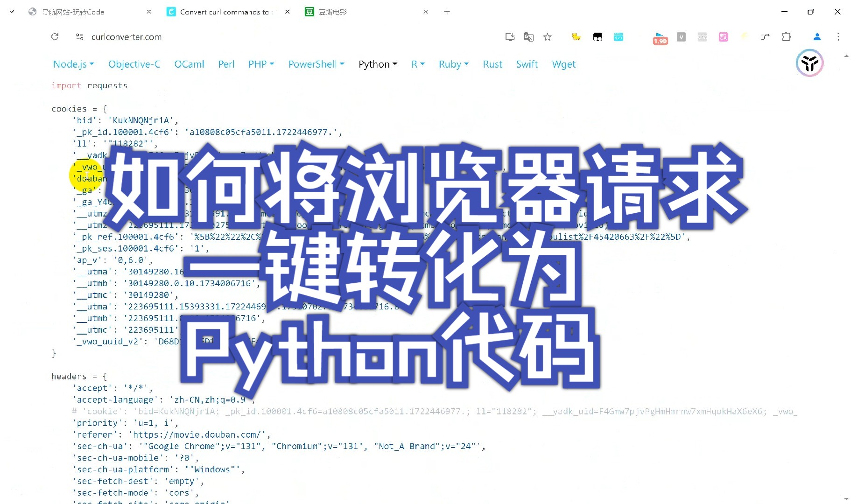The width and height of the screenshot is (851, 504).
Task: Open Google Translate page icon
Action: point(528,37)
